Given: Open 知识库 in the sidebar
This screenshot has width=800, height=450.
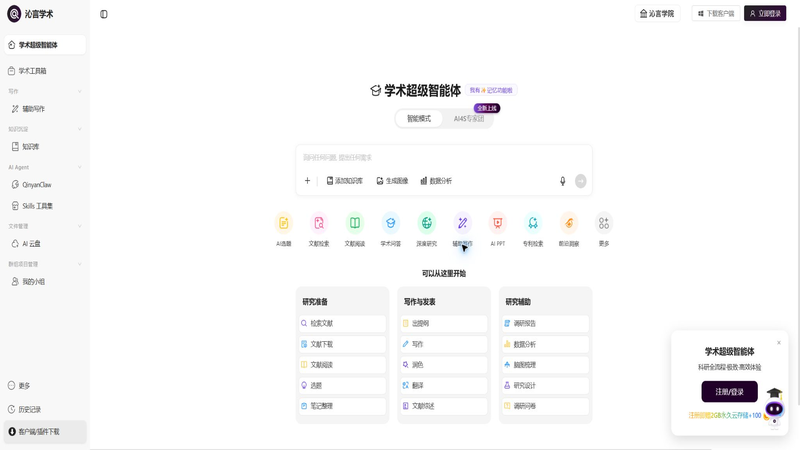Looking at the screenshot, I should click(x=45, y=146).
